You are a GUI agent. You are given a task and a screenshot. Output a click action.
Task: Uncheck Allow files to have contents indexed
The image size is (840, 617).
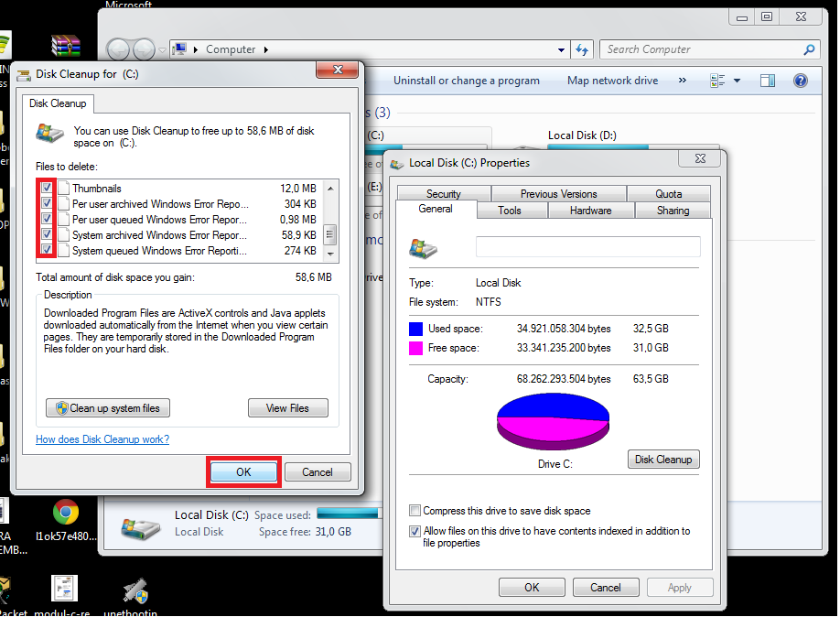tap(415, 531)
